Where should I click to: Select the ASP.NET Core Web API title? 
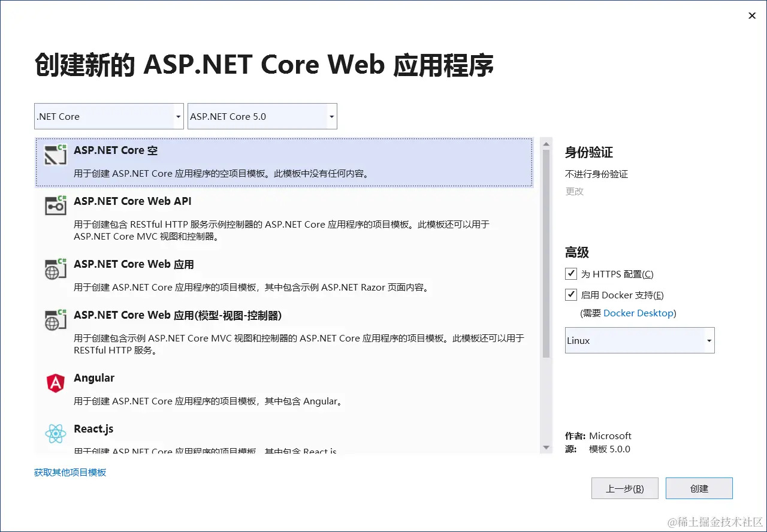point(132,201)
